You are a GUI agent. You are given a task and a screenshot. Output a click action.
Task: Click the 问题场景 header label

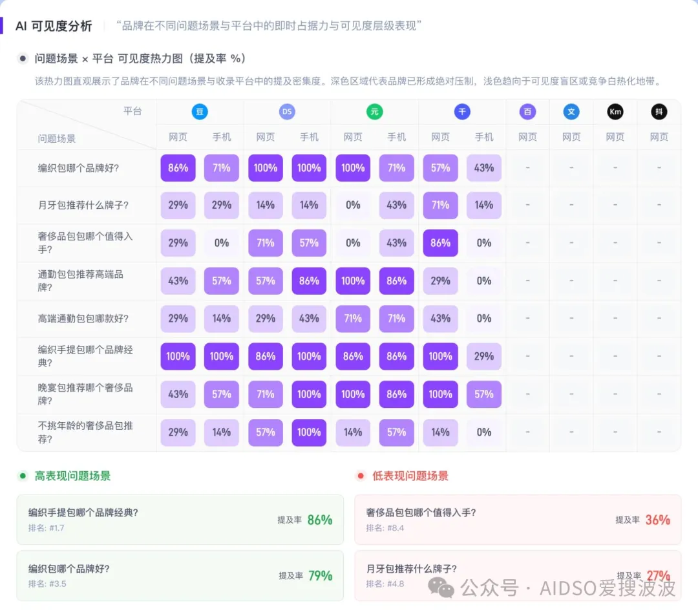[56, 138]
